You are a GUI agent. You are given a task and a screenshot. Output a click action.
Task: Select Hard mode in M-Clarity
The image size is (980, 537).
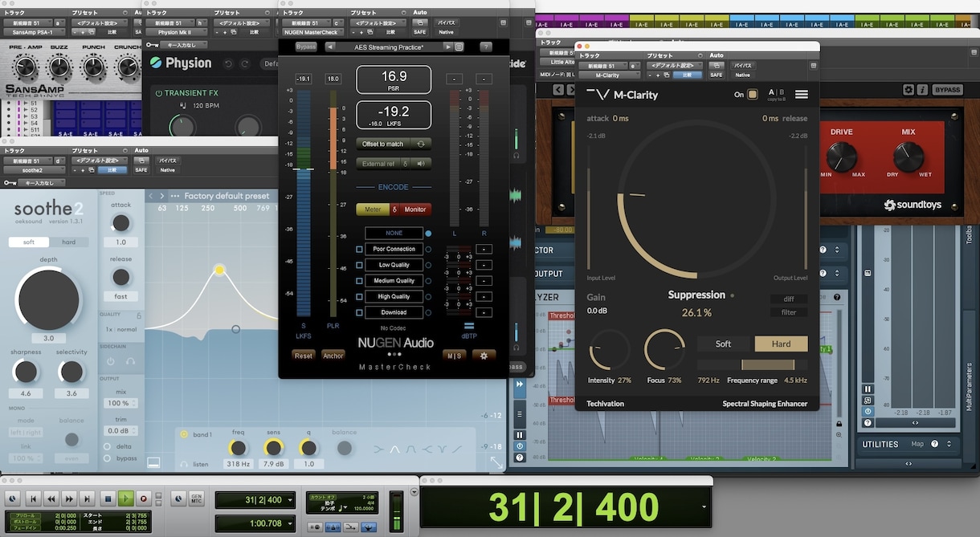[x=782, y=344]
